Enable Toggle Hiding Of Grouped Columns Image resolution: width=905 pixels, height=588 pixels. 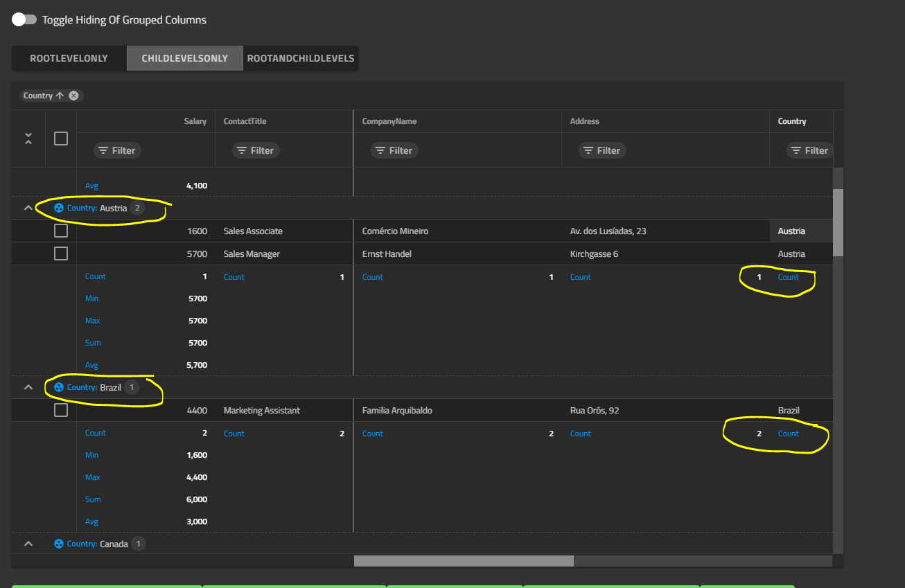pyautogui.click(x=24, y=19)
